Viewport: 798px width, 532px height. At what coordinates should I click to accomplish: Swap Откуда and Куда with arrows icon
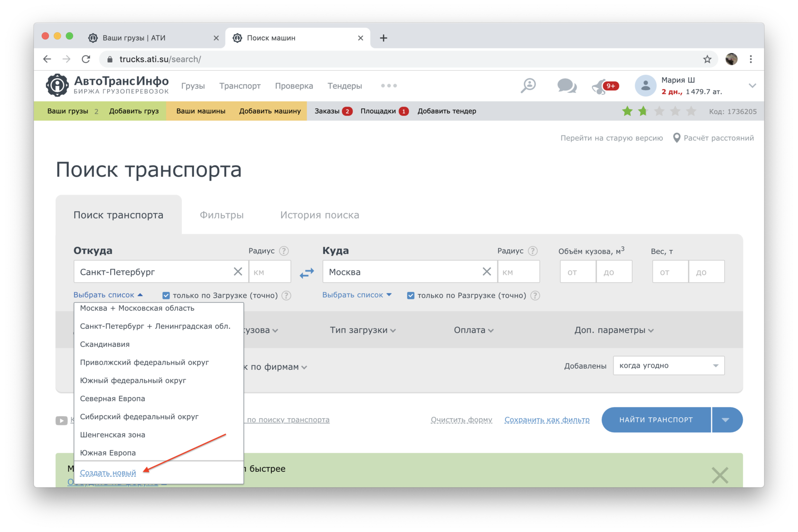point(307,273)
